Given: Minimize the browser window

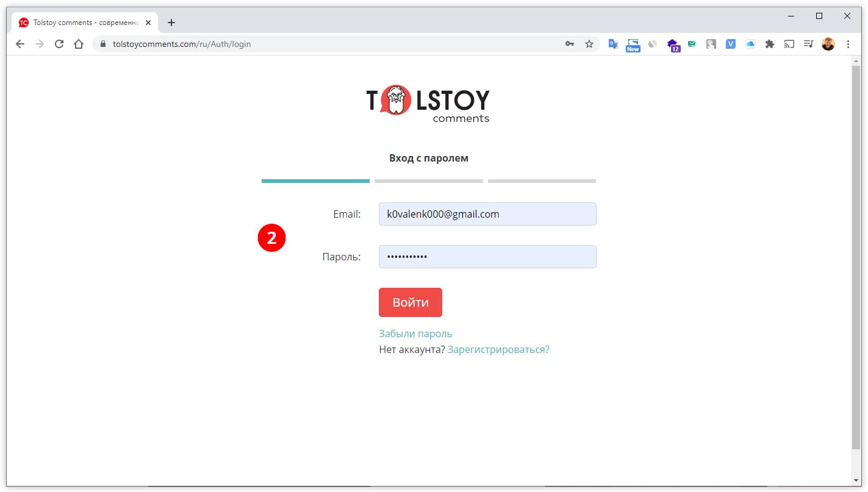Looking at the screenshot, I should click(791, 16).
